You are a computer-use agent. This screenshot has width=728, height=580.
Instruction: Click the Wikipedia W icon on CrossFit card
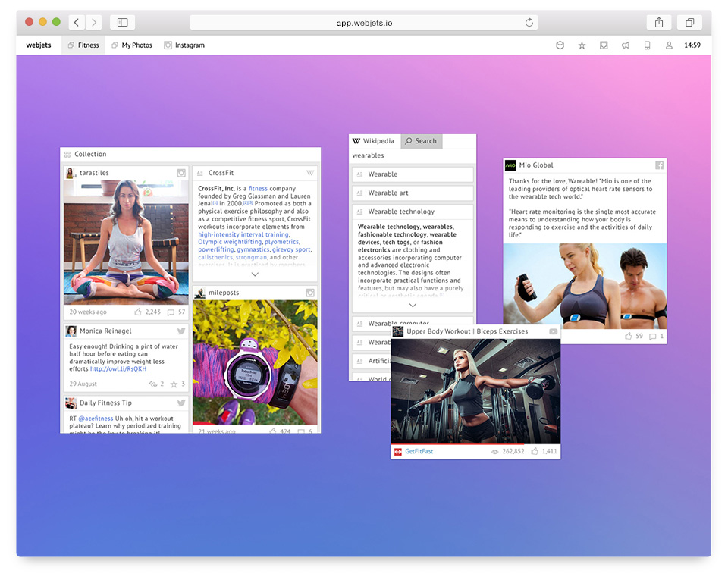click(310, 173)
